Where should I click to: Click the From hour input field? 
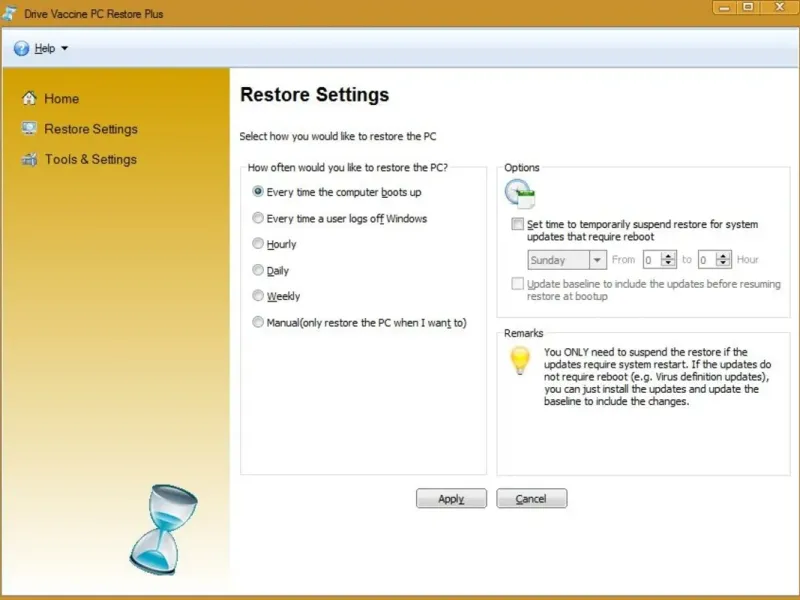tap(653, 260)
